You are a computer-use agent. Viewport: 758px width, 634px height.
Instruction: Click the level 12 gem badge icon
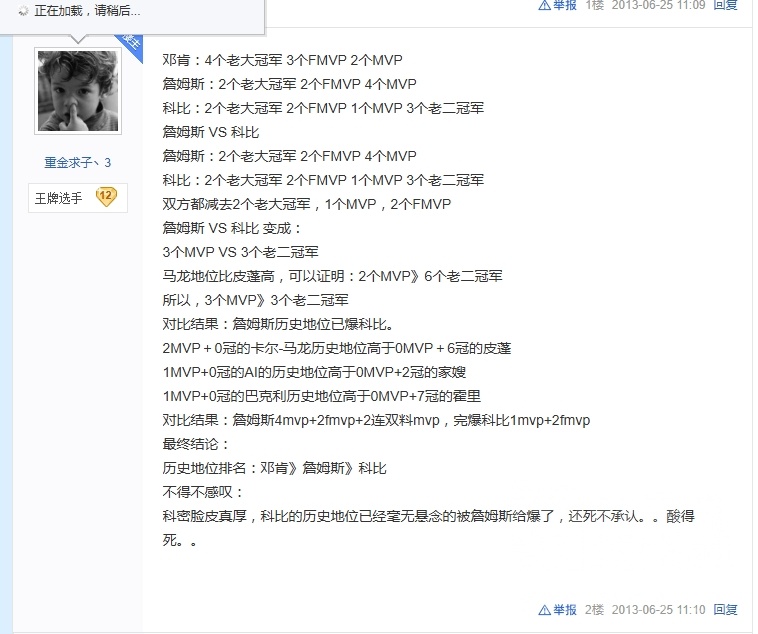tap(106, 197)
